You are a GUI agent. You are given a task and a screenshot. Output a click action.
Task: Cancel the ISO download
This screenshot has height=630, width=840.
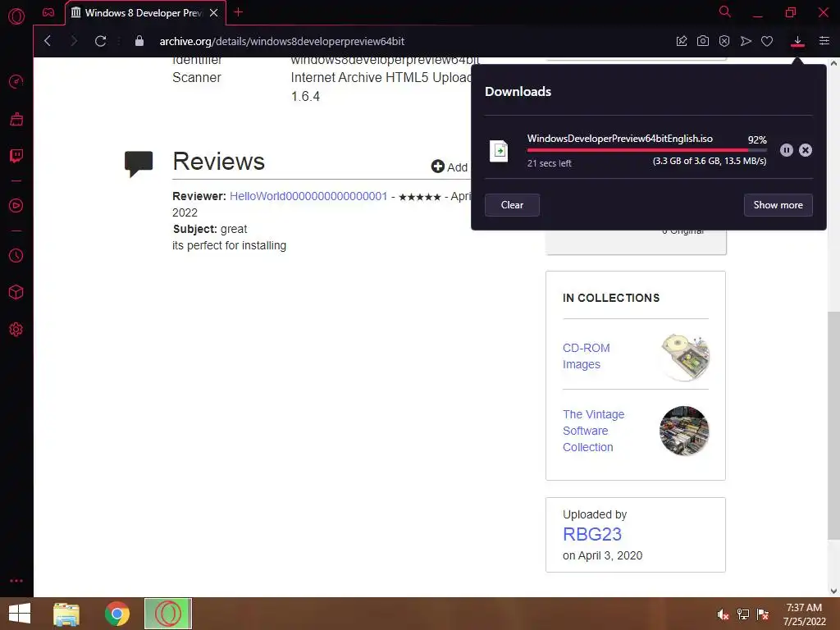click(x=806, y=150)
